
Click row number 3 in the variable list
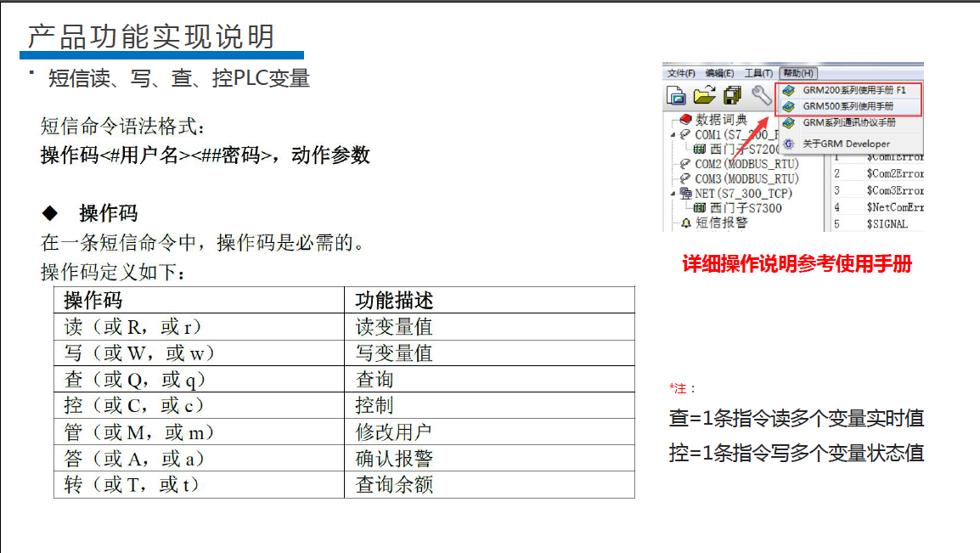(x=836, y=190)
